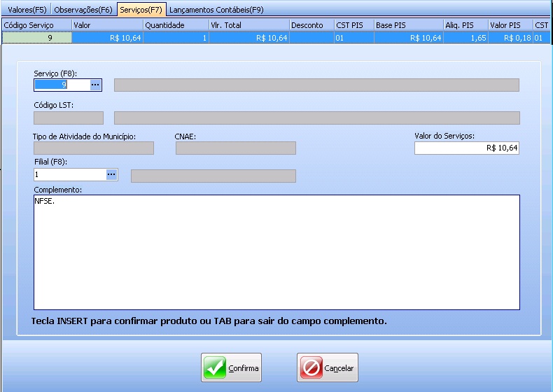Click the CNAE field
Viewport: 553px width, 392px height.
[x=235, y=148]
